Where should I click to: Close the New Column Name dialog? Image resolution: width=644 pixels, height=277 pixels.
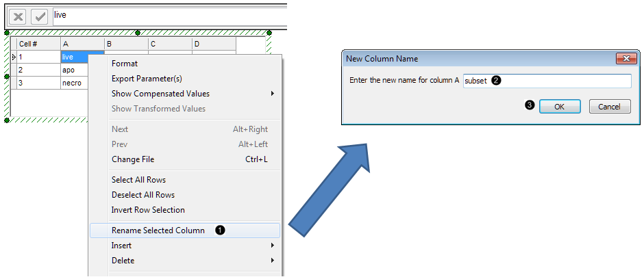click(x=623, y=59)
